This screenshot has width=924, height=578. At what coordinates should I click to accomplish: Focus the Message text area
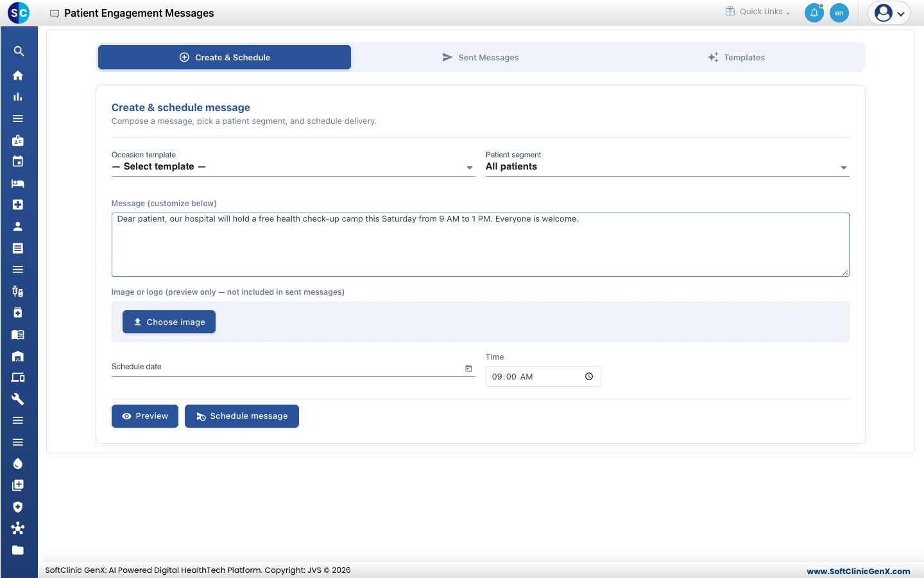(481, 245)
